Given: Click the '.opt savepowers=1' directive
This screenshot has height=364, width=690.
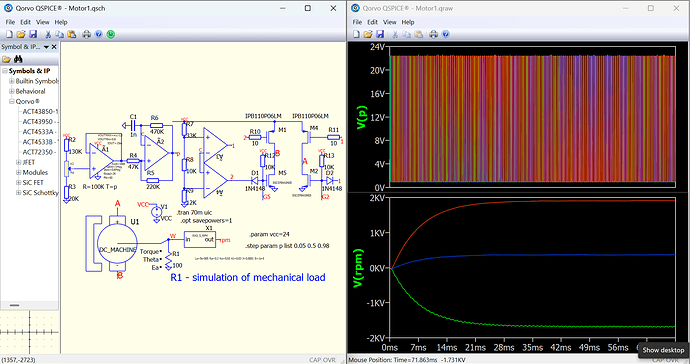Looking at the screenshot, I should click(206, 221).
